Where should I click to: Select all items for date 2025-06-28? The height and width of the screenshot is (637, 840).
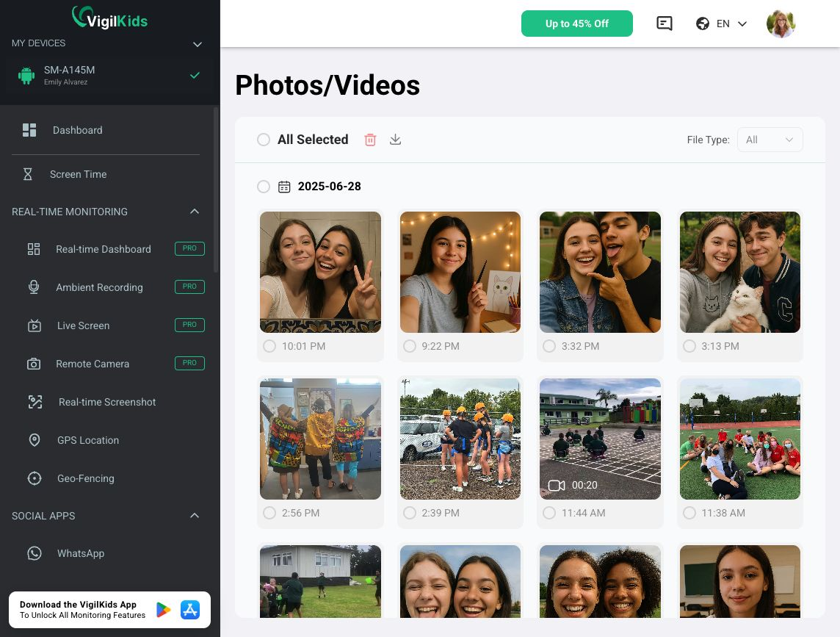(x=264, y=187)
